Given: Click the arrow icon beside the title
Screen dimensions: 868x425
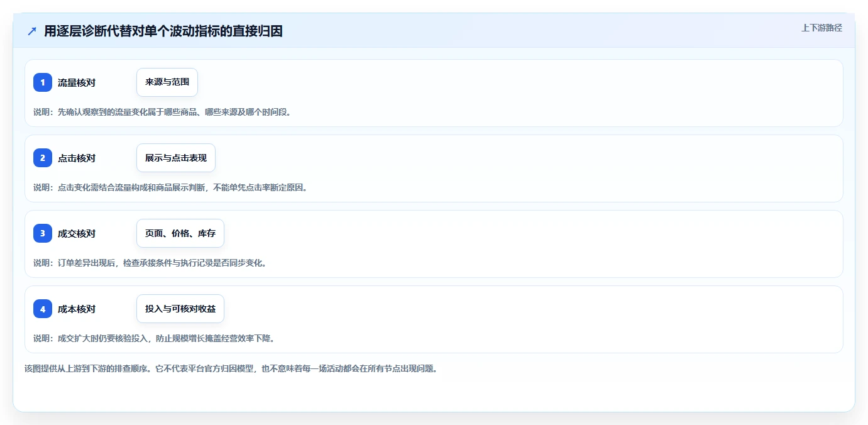Looking at the screenshot, I should coord(32,31).
